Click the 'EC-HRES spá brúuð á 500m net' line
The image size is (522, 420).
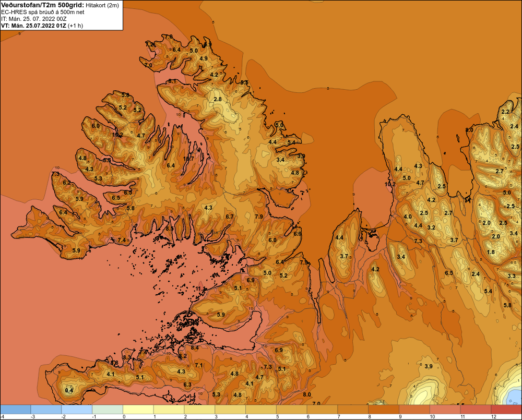[x=43, y=13]
